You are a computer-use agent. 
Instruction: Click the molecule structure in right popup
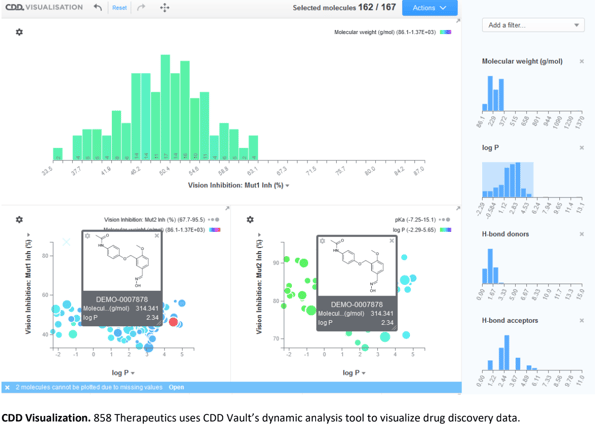coord(357,267)
